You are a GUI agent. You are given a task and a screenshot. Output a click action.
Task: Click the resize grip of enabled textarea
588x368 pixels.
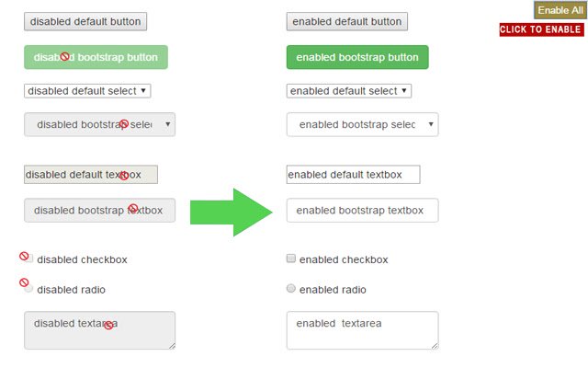435,346
